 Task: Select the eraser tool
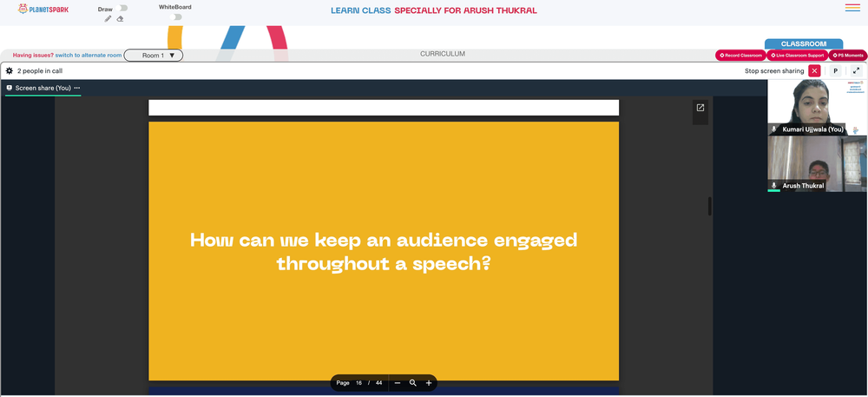(x=120, y=19)
